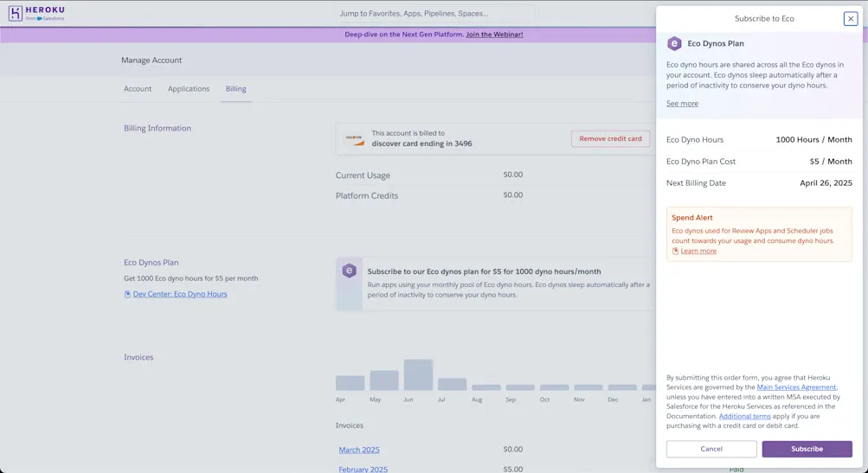Screen dimensions: 868x473
Task: Click the 'Current Usage' label
Action: coord(363,176)
